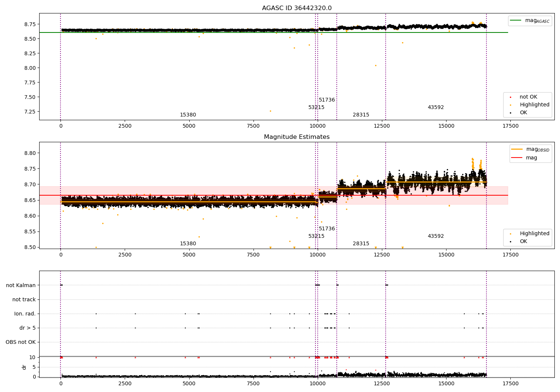Select "OK" in the AGASC plot legend
The width and height of the screenshot is (560, 392).
click(523, 113)
